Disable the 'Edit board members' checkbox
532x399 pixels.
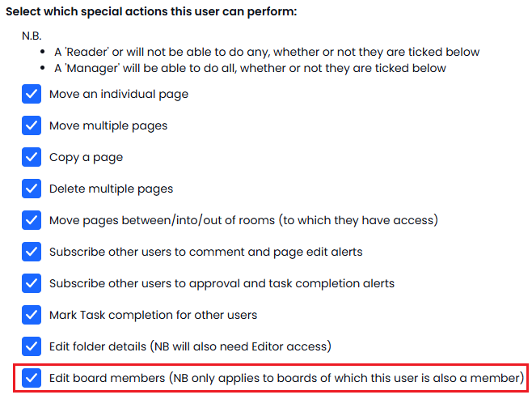pyautogui.click(x=32, y=378)
